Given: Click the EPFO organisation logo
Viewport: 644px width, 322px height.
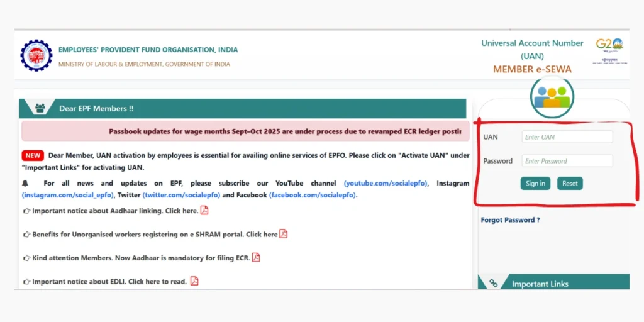Looking at the screenshot, I should pos(36,56).
